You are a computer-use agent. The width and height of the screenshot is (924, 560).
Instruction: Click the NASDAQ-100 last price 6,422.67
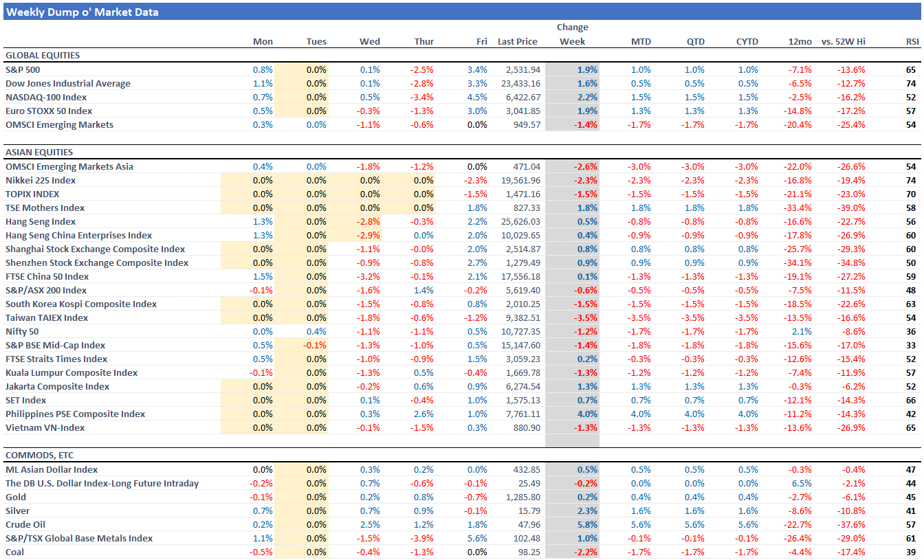click(522, 97)
